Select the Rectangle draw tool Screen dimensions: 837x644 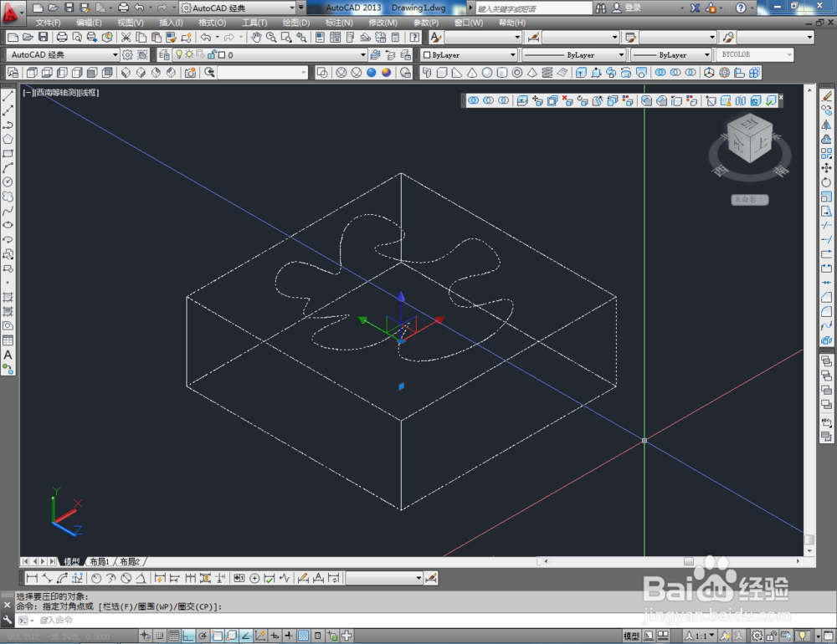pos(8,154)
